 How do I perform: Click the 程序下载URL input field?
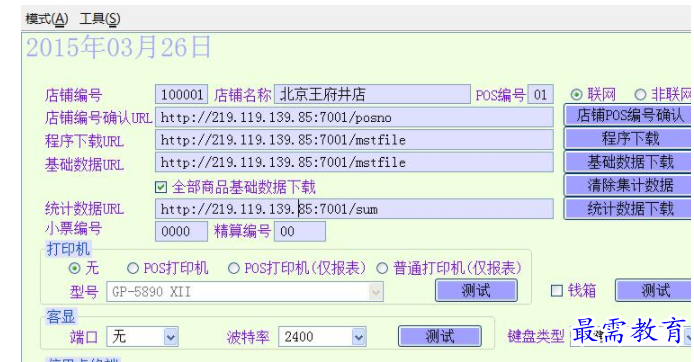[x=354, y=140]
